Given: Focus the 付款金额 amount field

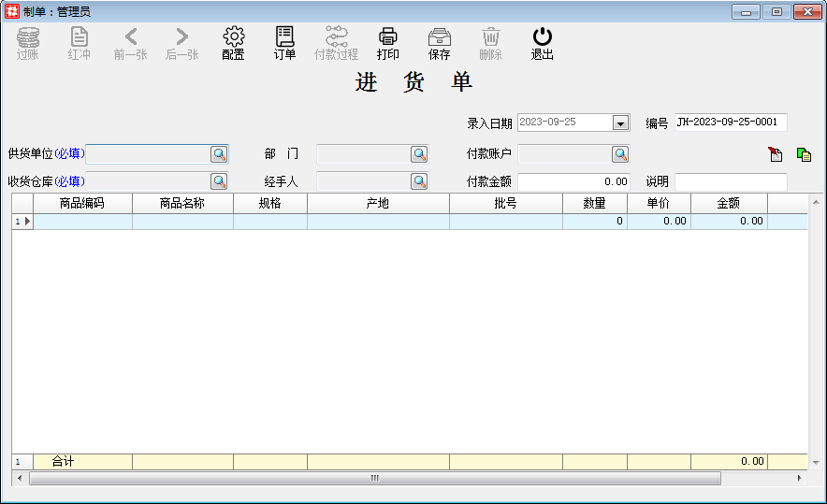Looking at the screenshot, I should pos(573,181).
